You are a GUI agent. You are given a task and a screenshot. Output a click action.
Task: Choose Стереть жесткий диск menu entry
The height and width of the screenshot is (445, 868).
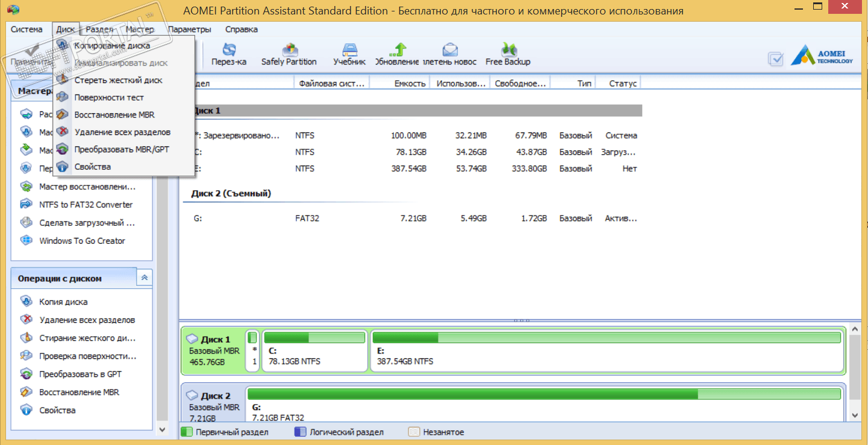coord(124,80)
